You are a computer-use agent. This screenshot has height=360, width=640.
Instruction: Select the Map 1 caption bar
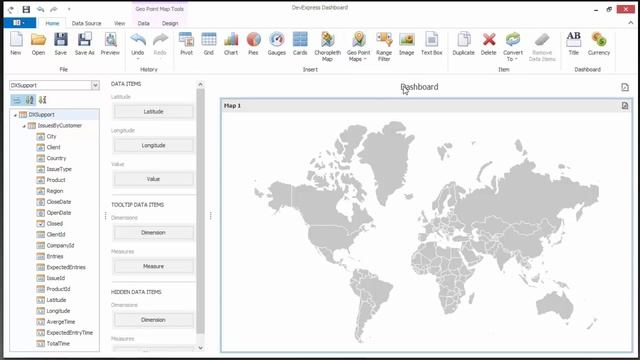click(x=426, y=106)
